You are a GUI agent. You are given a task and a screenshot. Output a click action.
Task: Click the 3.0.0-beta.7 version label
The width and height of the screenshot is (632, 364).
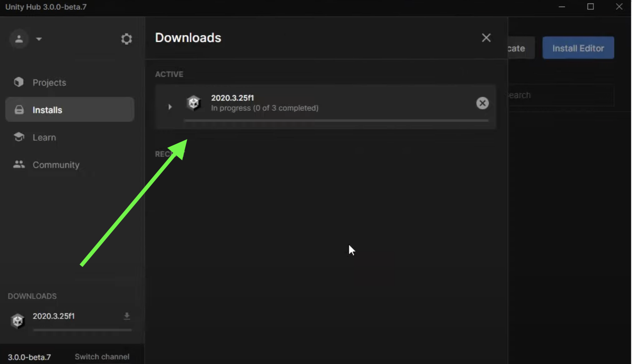[29, 357]
